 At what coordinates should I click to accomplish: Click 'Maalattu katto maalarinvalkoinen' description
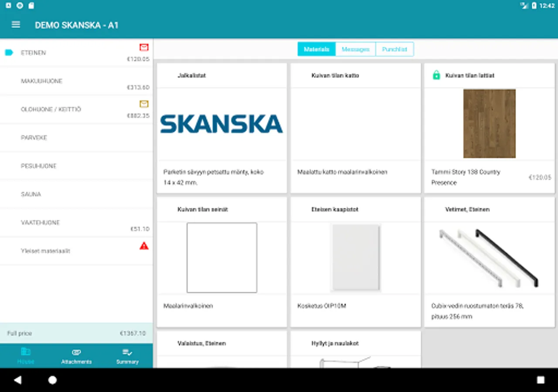342,172
